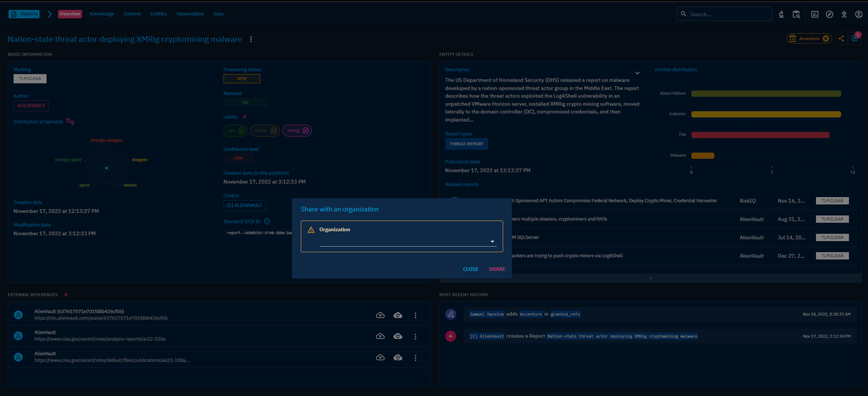Focus the top Search field

(723, 14)
